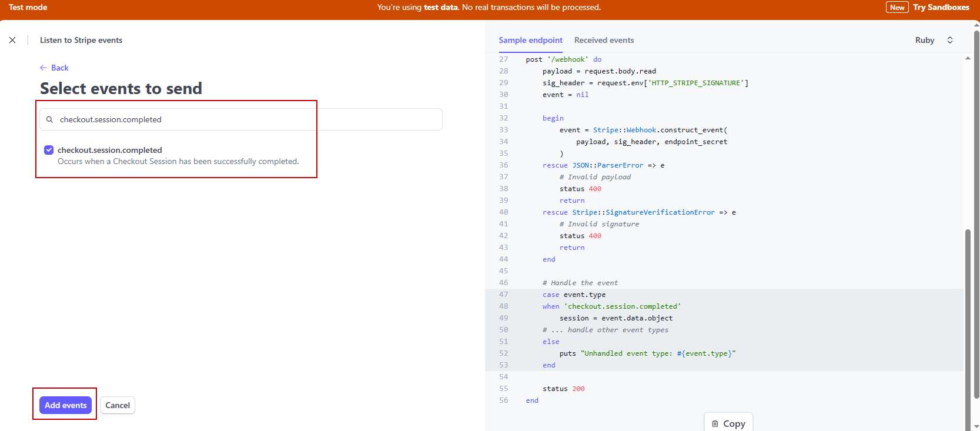Click the "# Invalid signature" comment line
Viewport: 980px width, 431px height.
point(599,224)
